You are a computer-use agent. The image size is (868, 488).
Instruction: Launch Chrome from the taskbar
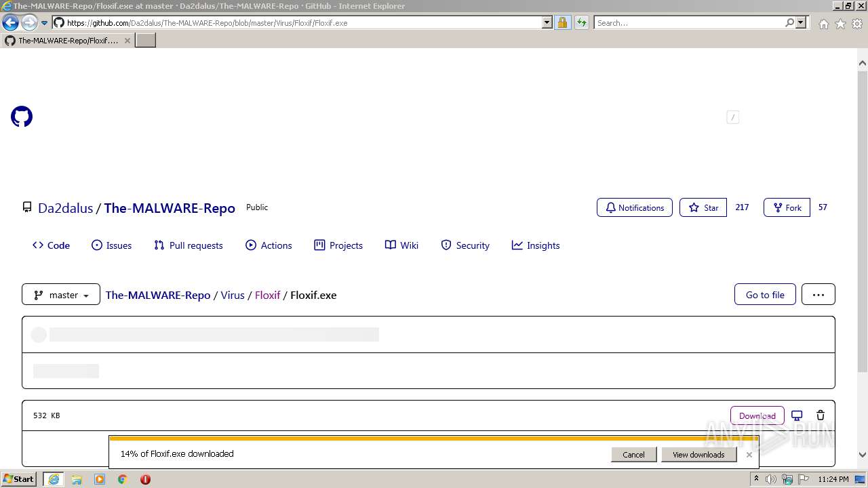point(122,479)
